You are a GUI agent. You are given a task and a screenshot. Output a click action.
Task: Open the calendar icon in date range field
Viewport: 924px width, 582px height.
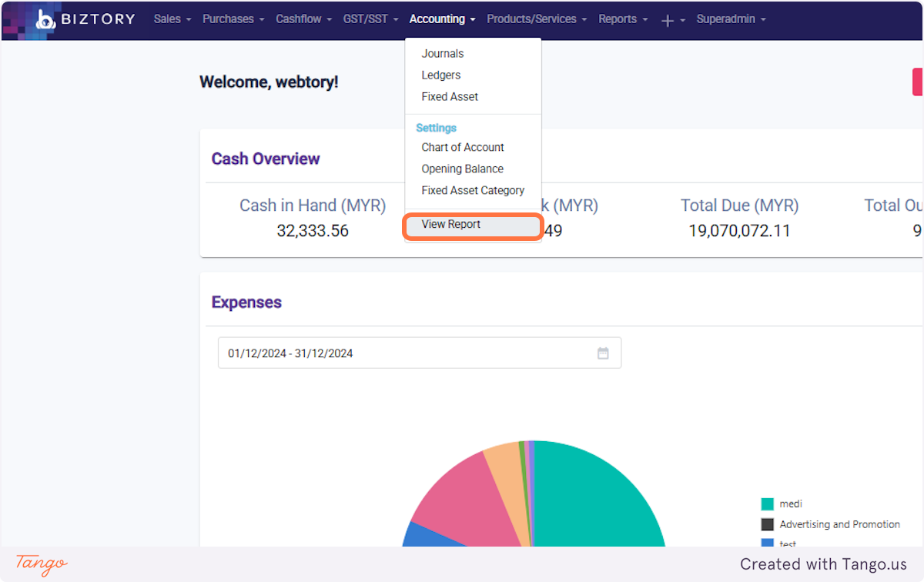tap(603, 353)
